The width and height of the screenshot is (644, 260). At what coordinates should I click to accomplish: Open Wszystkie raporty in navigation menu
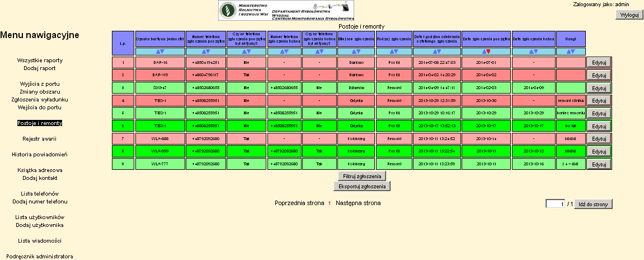click(40, 60)
